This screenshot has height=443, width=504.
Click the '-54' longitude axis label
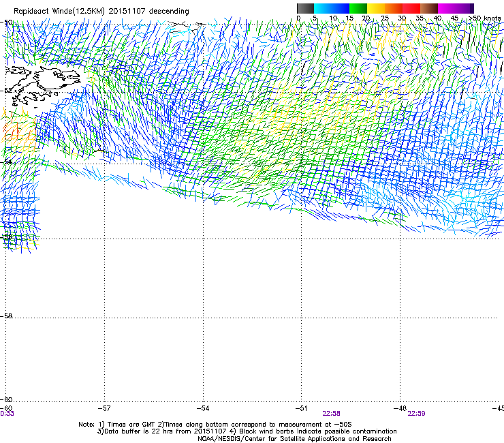tap(203, 408)
